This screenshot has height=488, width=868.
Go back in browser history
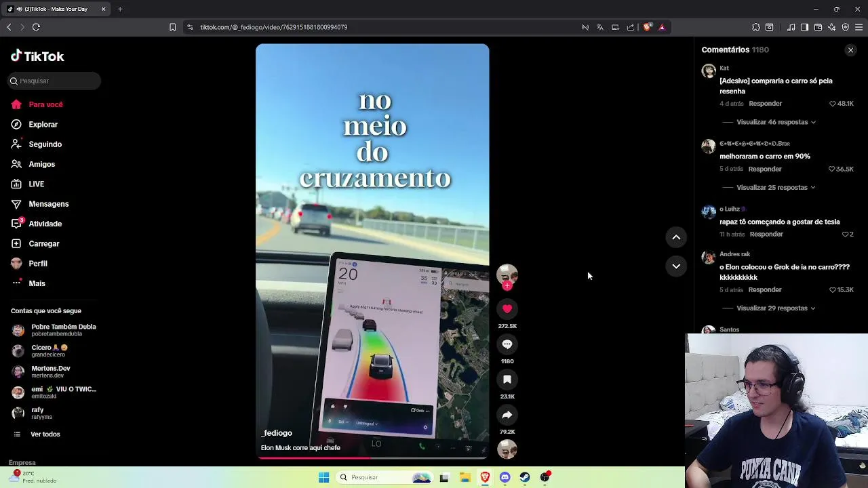[9, 27]
